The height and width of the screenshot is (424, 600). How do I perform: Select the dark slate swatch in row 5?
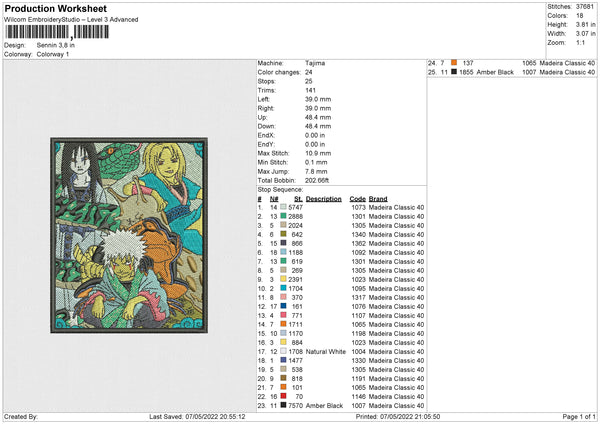pos(283,243)
